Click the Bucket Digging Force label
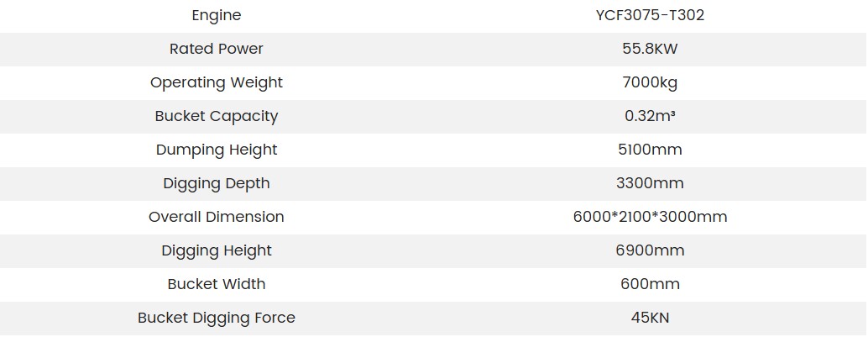This screenshot has width=868, height=337. (217, 318)
